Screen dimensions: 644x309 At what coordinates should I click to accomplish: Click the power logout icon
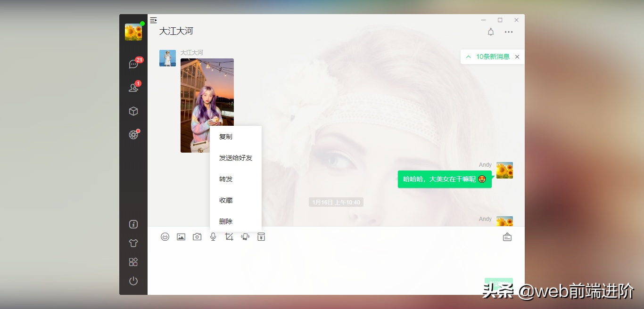pos(133,281)
